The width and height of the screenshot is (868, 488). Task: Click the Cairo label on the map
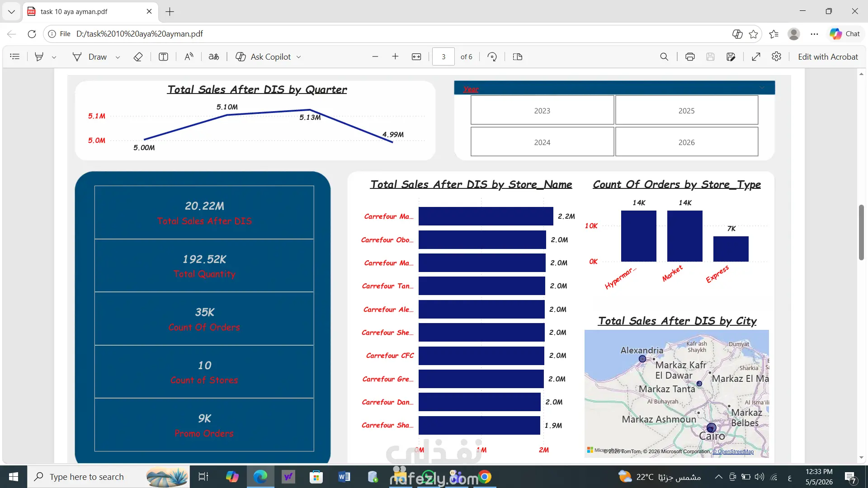[x=712, y=436]
